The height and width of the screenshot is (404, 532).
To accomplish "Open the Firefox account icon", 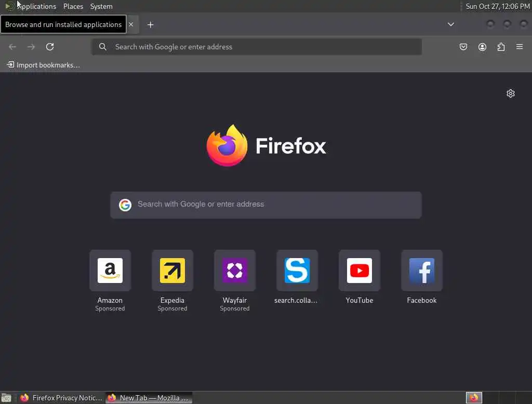I will pyautogui.click(x=482, y=47).
